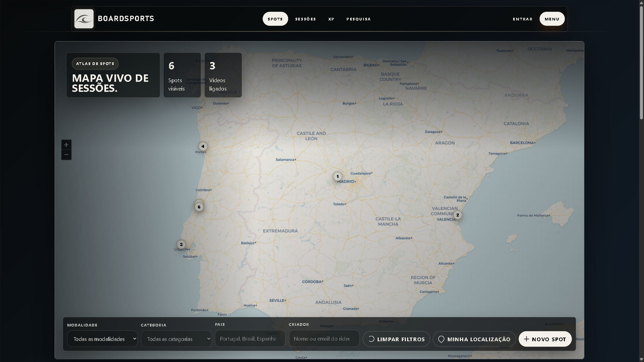Click the Toledo label on the map
644x362 pixels.
(x=339, y=204)
